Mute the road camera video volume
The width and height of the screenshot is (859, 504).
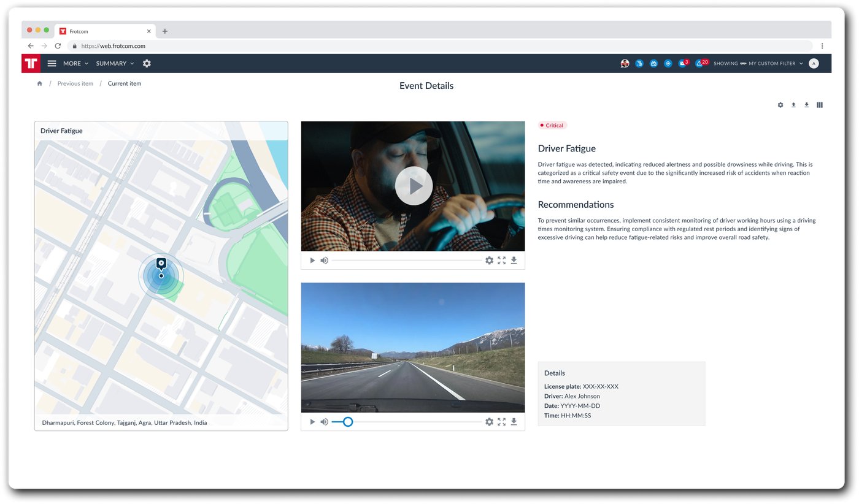coord(325,422)
